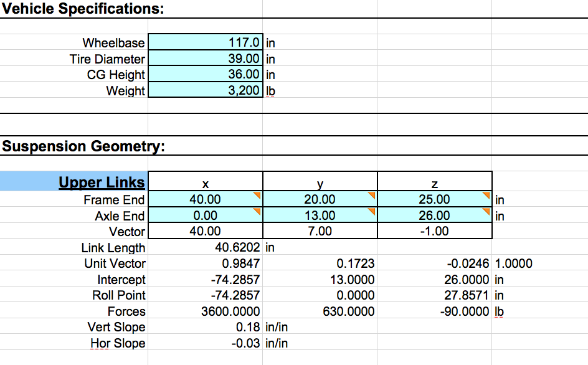
Task: Click the lb unit in Forces row
Action: click(499, 311)
